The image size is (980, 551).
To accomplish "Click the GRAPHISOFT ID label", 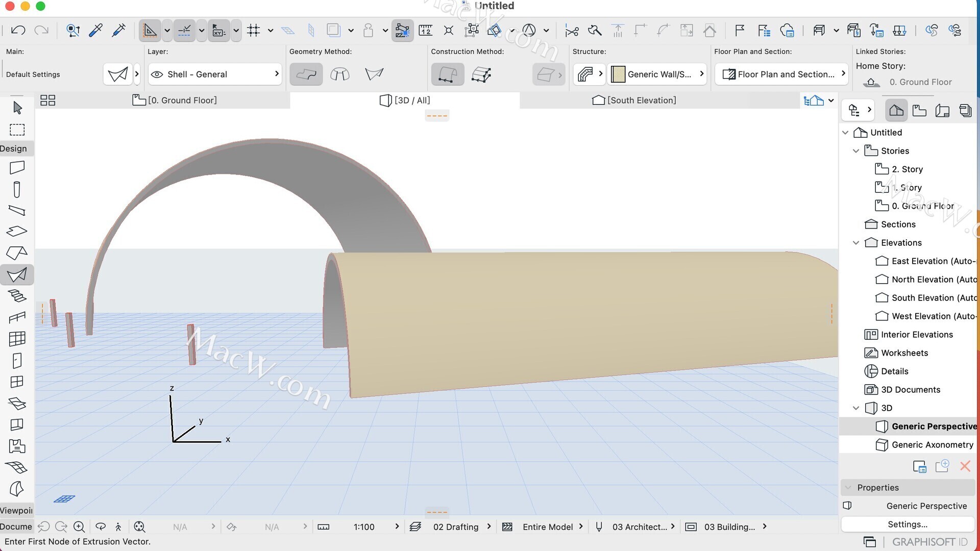I will tap(930, 542).
